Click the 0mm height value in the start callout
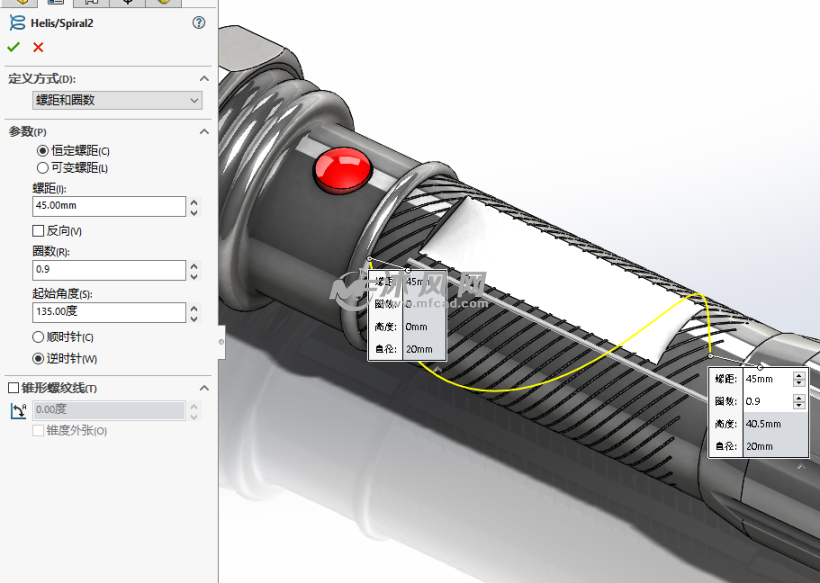Viewport: 820px width, 583px height. (416, 327)
